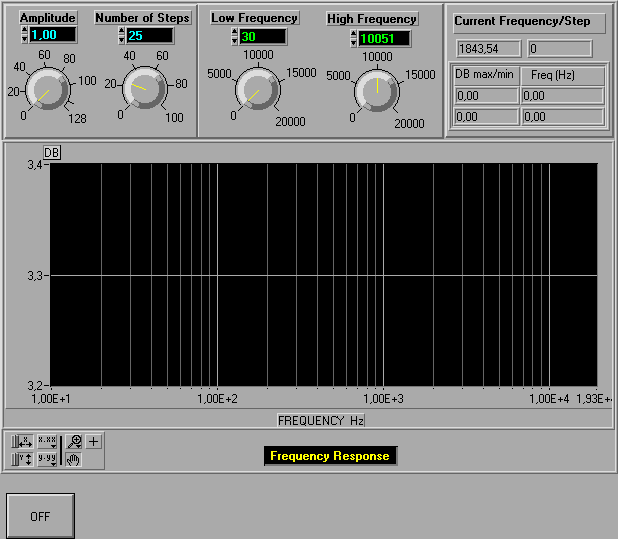Click the second-row Freq (Hz) value 0,00
The image size is (618, 539).
pyautogui.click(x=562, y=117)
